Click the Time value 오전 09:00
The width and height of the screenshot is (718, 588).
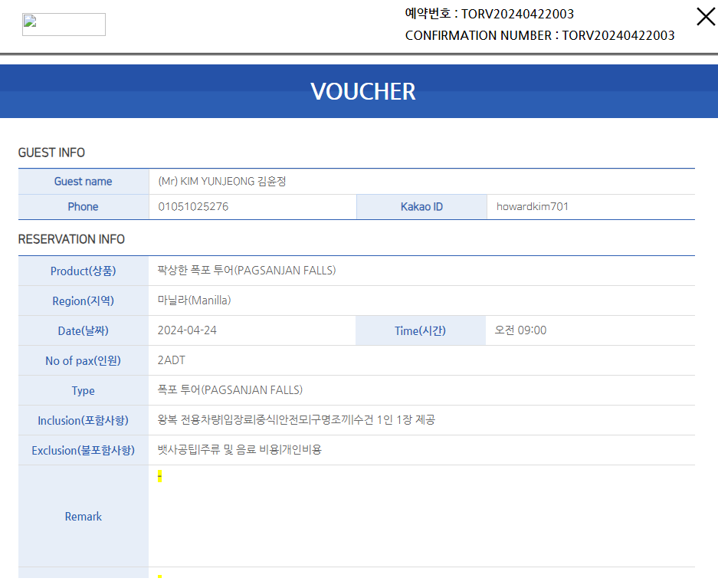(520, 330)
